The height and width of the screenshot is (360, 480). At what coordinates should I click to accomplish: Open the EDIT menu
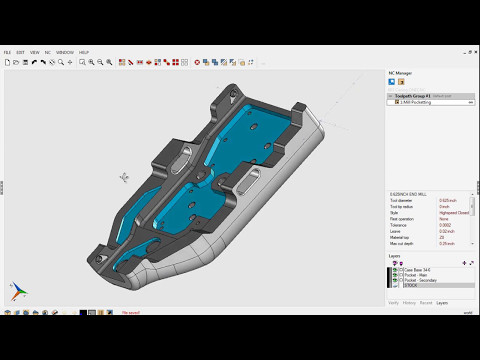click(x=20, y=52)
